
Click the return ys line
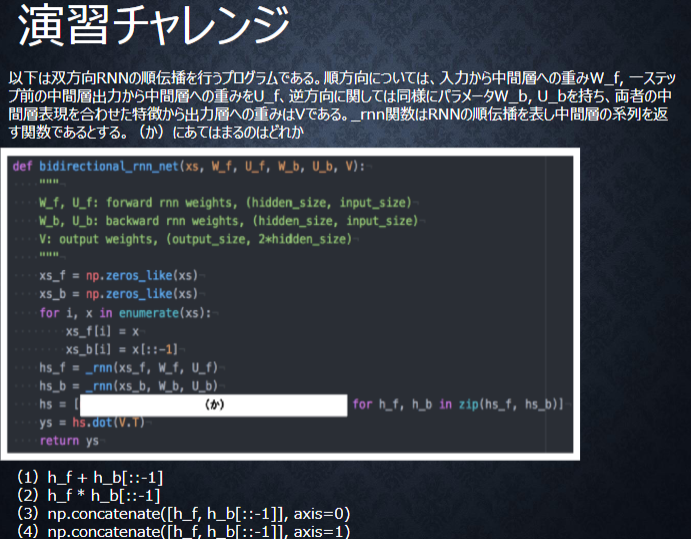[69, 441]
